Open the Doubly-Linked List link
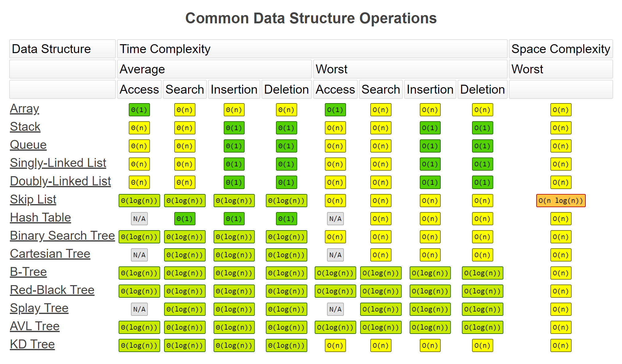The image size is (622, 364). click(60, 181)
